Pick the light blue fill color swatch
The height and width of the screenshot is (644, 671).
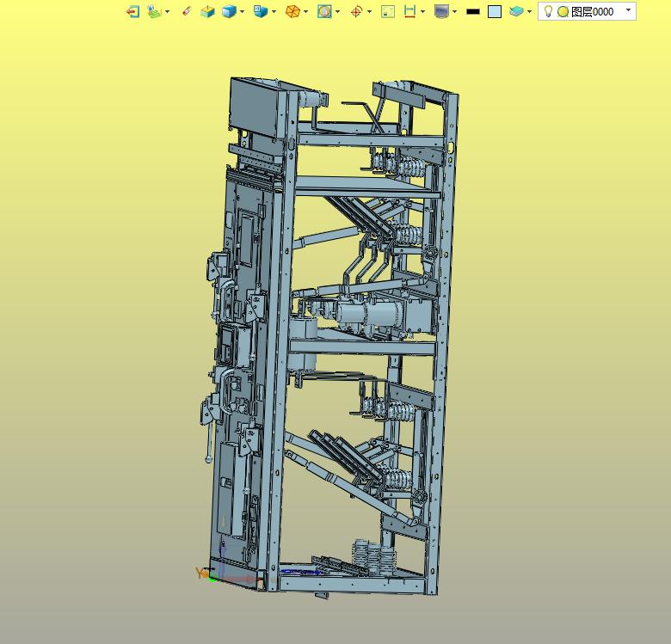coord(495,11)
